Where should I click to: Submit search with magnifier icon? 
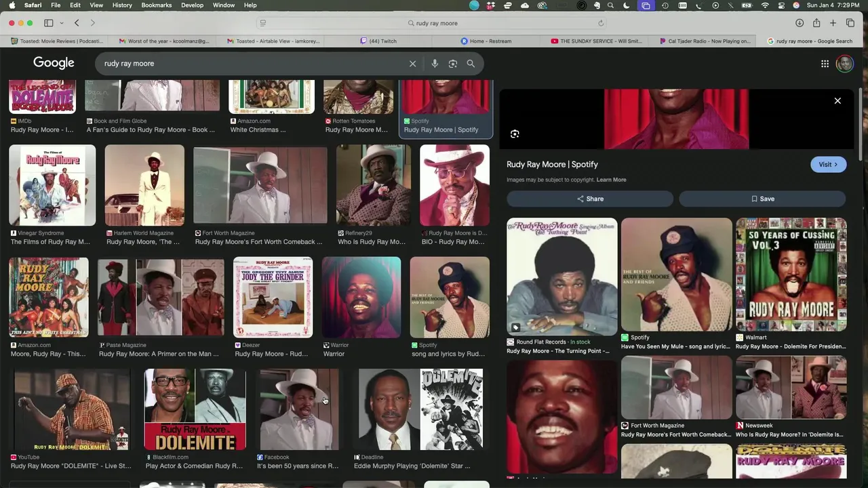tap(471, 64)
